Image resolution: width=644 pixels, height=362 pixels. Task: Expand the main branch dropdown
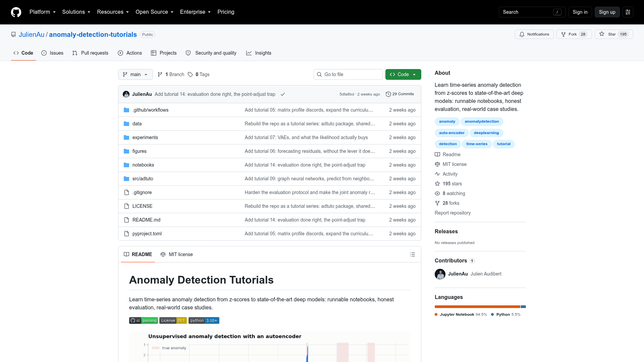click(x=136, y=74)
